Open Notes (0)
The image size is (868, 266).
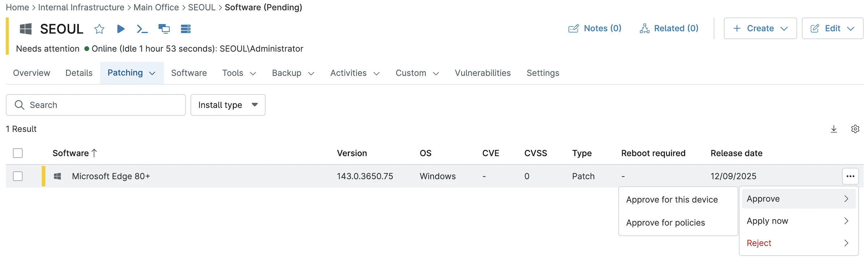tap(595, 28)
